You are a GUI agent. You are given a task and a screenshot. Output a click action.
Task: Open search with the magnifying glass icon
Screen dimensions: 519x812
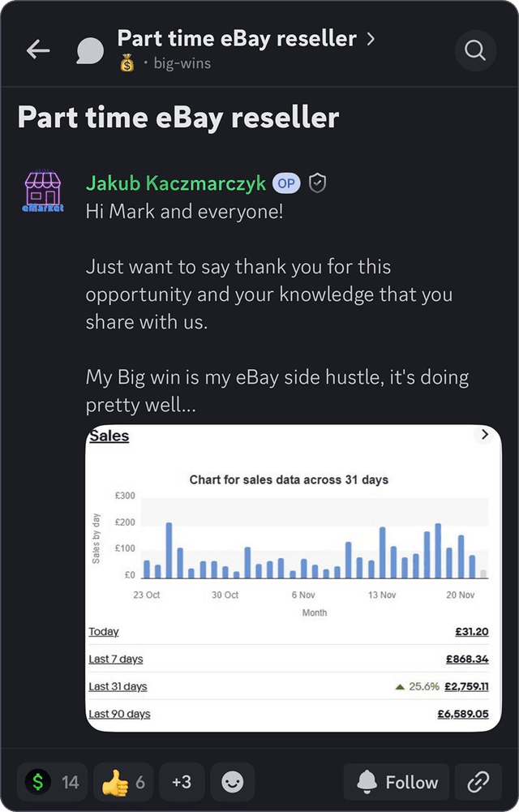(x=475, y=50)
